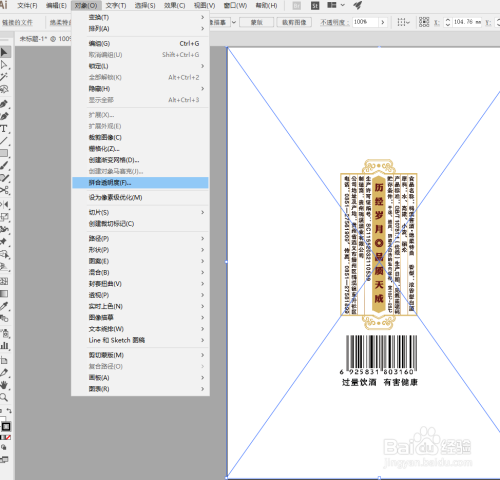Image resolution: width=500 pixels, height=480 pixels.
Task: Choose 创建渐变网格(D)... entry
Action: [x=140, y=160]
